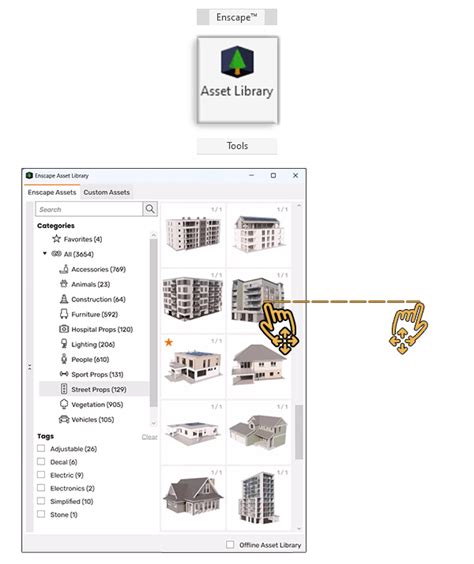Close the Enscape Asset Library window
This screenshot has height=564, width=474.
tap(295, 176)
